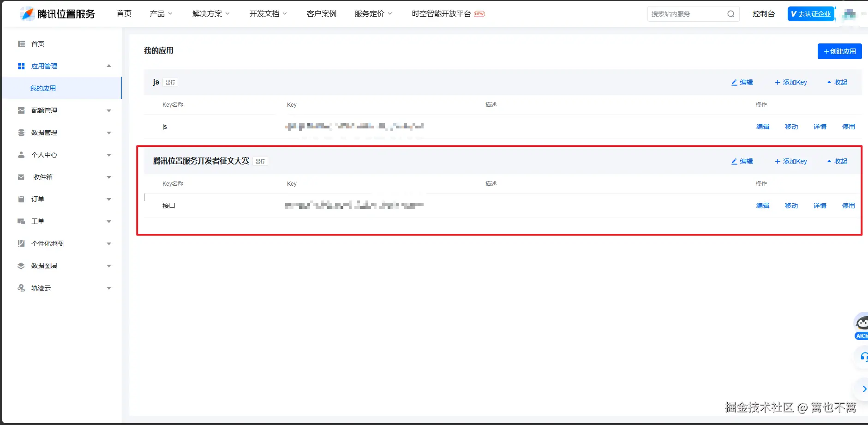Click the 轨迹云 track icon
Screen dimensions: 868x425
(21, 288)
